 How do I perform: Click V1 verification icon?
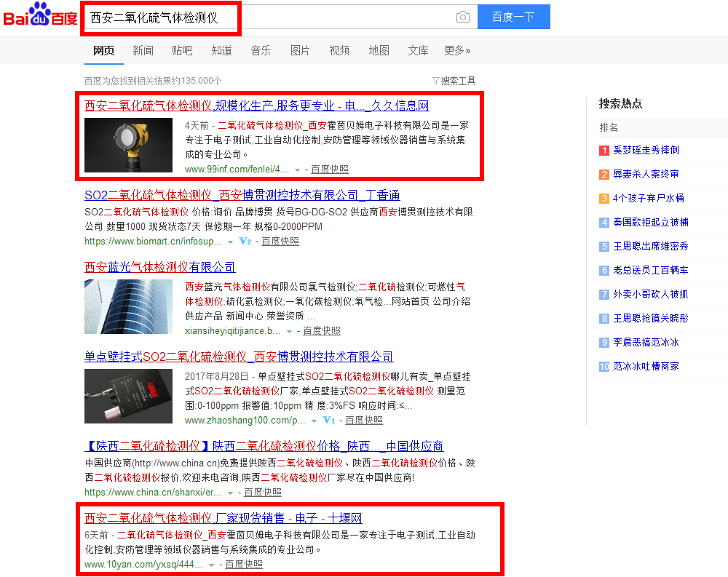click(x=329, y=420)
